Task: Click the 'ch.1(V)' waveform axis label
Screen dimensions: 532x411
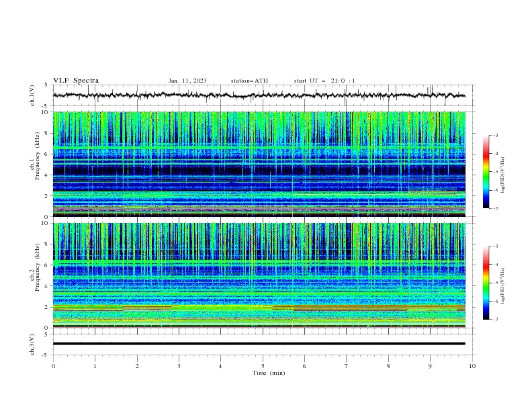Action: (32, 95)
